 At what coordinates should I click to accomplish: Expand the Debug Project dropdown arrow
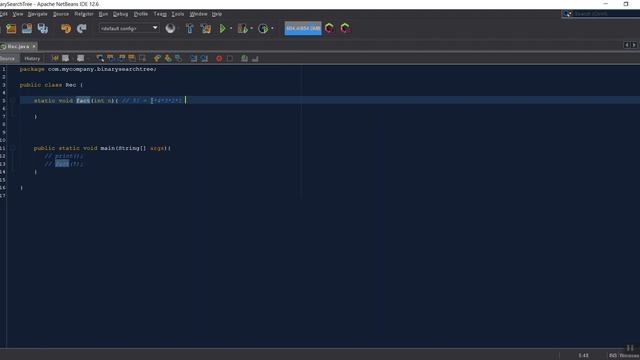[251, 28]
